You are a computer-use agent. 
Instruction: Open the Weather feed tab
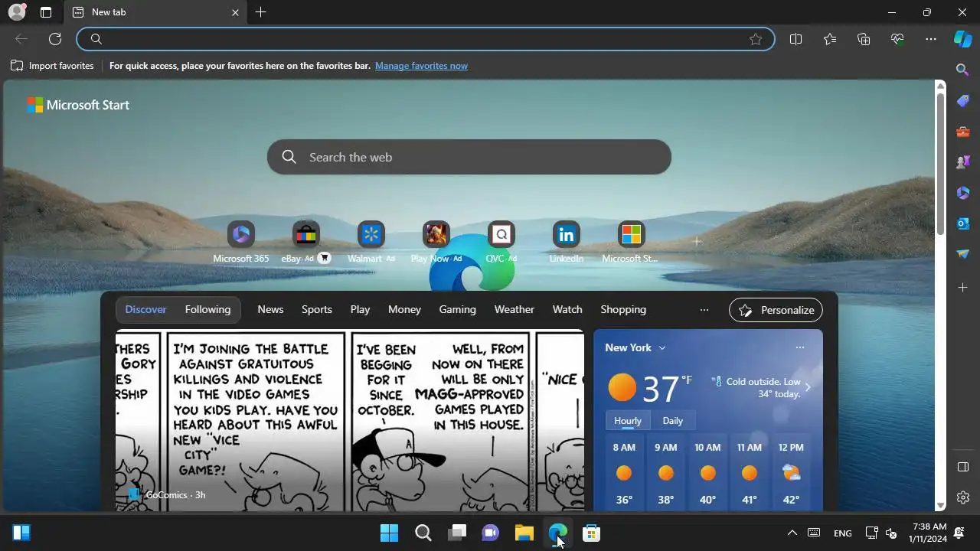click(514, 309)
